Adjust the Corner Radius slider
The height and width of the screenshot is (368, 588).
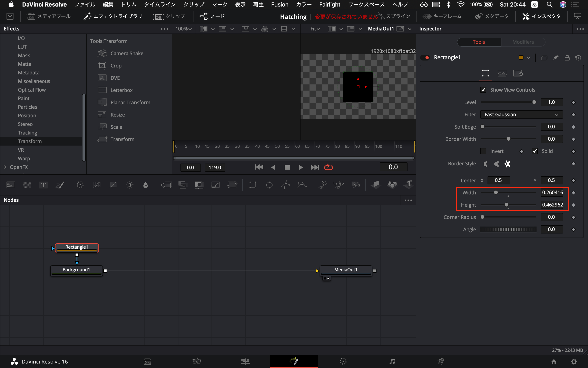pyautogui.click(x=508, y=217)
